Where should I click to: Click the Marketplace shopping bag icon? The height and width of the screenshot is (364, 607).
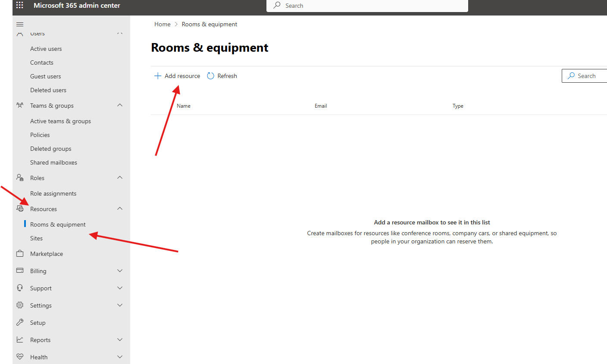tap(20, 254)
